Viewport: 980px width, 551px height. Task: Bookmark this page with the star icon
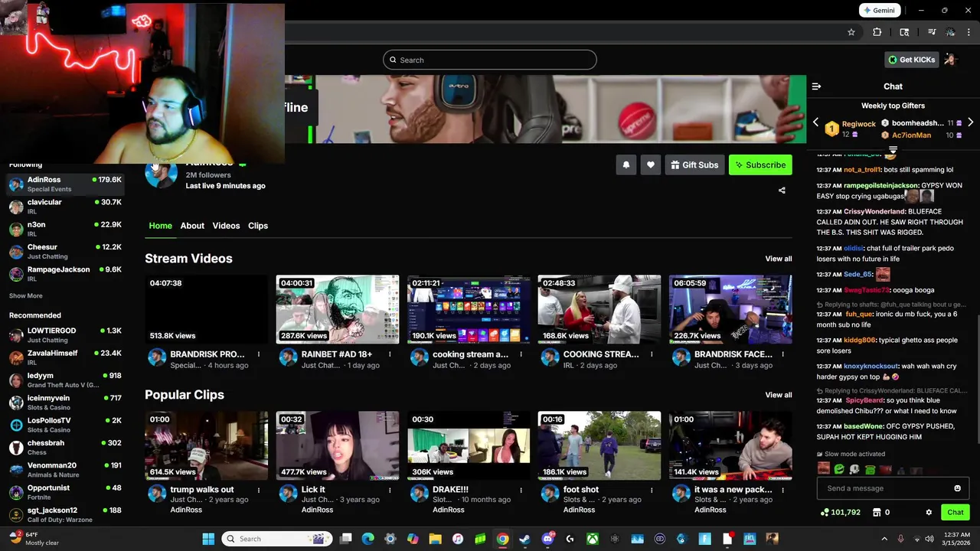tap(851, 32)
